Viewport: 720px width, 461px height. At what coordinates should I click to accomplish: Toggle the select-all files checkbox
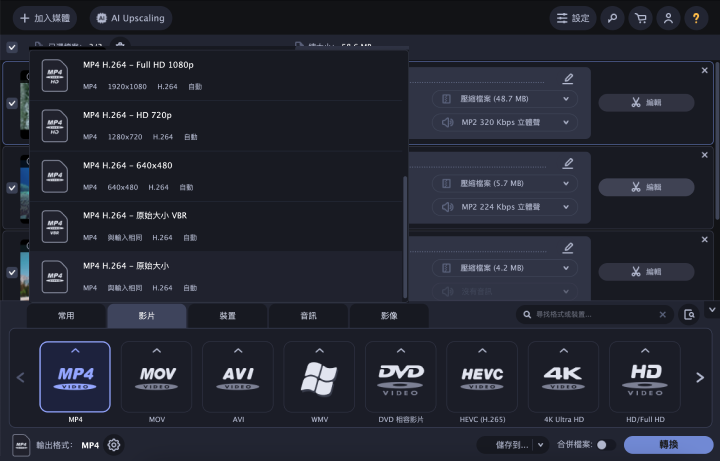12,47
